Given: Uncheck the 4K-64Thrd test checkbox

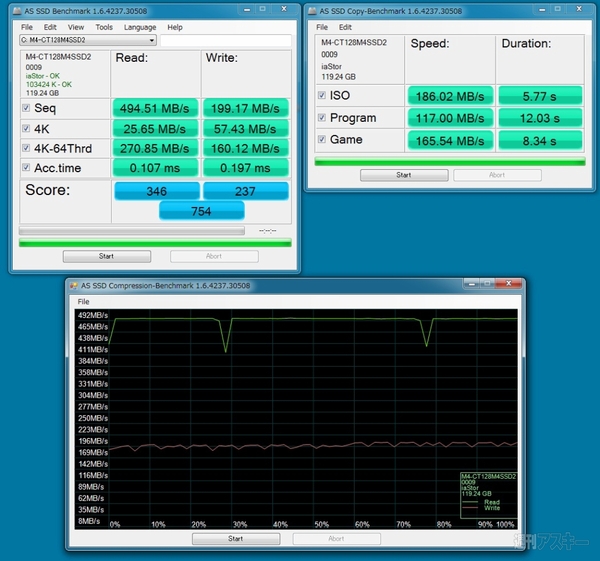Looking at the screenshot, I should pos(27,148).
